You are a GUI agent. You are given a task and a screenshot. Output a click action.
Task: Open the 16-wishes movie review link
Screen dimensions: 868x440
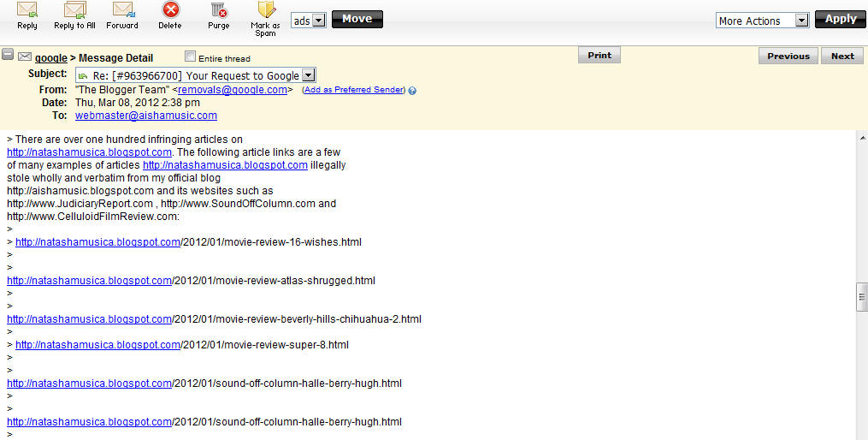click(x=98, y=242)
